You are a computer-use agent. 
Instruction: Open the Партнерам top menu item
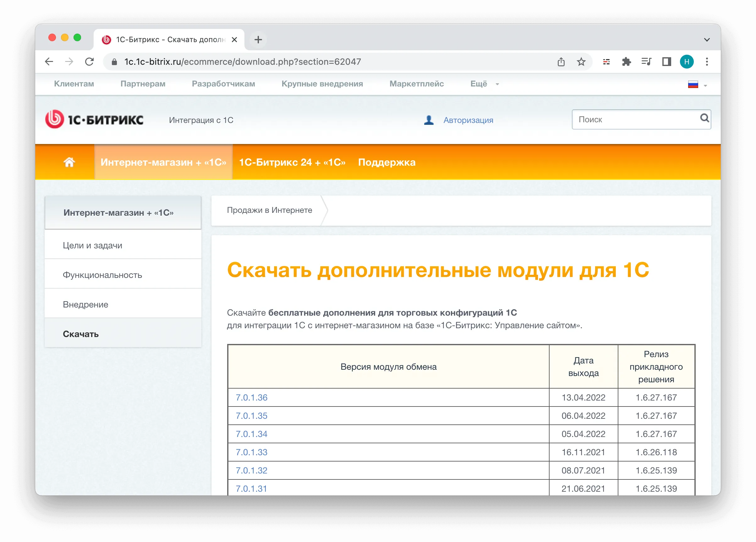[x=143, y=84]
